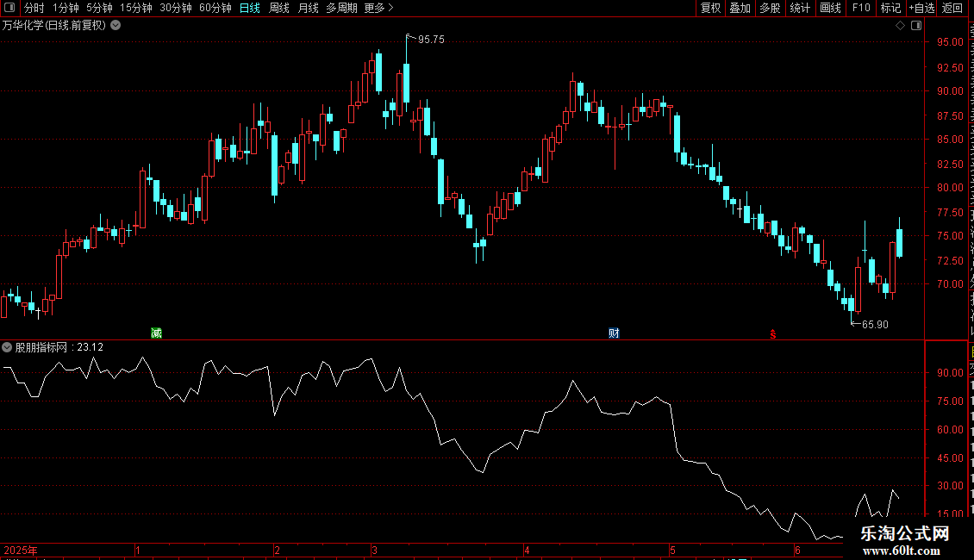Click the 2025年 label on time axis
The image size is (974, 560).
point(21,550)
